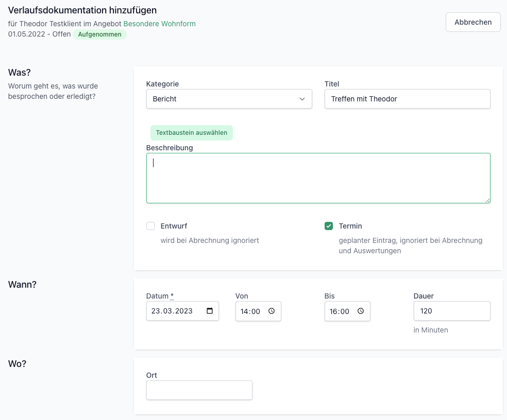This screenshot has width=507, height=420.
Task: Click the Bis time value 16:00
Action: click(x=339, y=311)
